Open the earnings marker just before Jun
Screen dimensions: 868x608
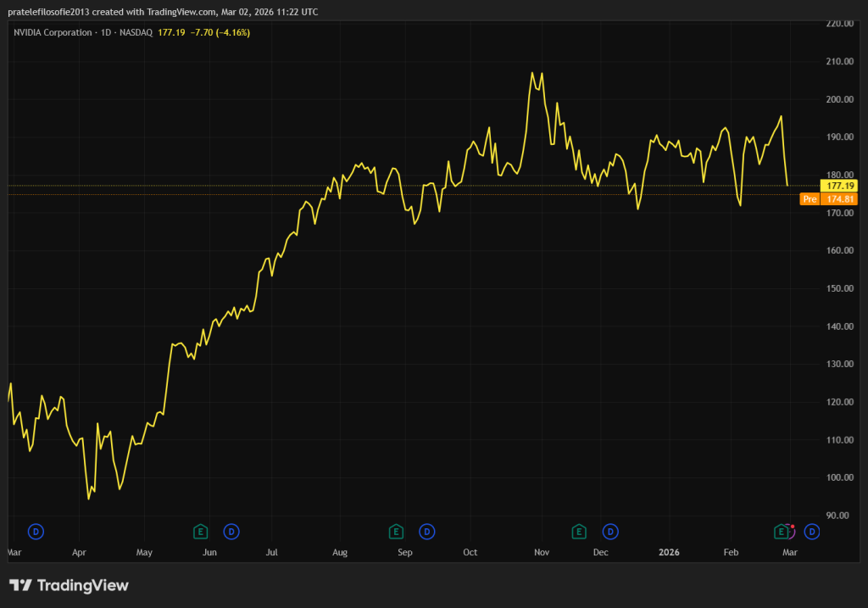pos(200,532)
